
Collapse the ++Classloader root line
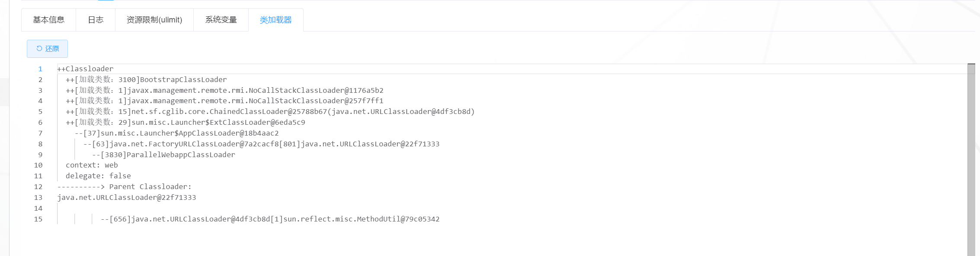[85, 69]
